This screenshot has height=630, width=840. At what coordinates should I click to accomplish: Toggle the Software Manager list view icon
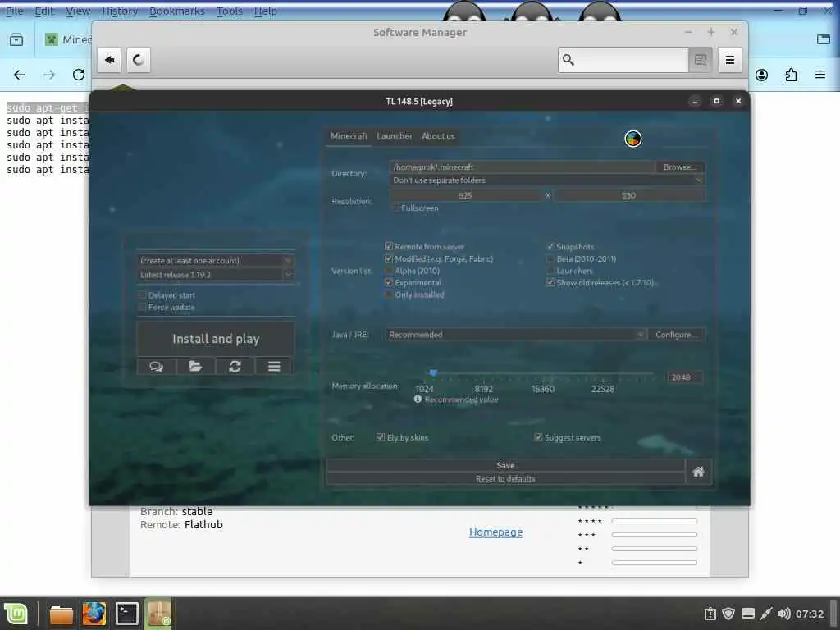700,59
